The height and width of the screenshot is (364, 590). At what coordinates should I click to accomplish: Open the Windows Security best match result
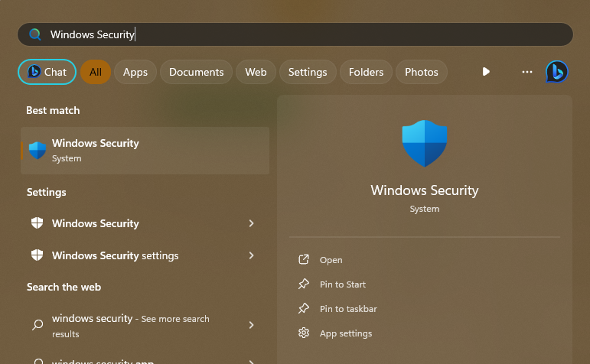[x=145, y=151]
